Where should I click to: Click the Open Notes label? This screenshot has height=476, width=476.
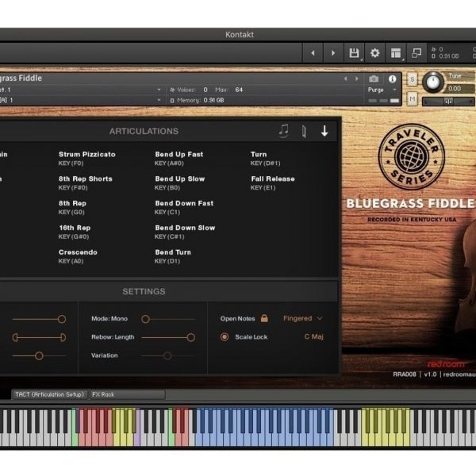(x=238, y=318)
